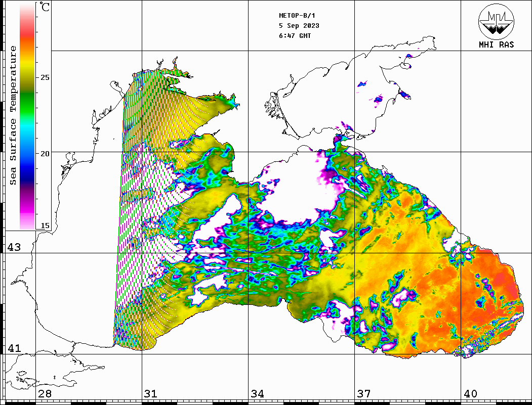Click the 'Sea Surface Temperature' legend title
This screenshot has width=532, height=405.
coord(13,115)
